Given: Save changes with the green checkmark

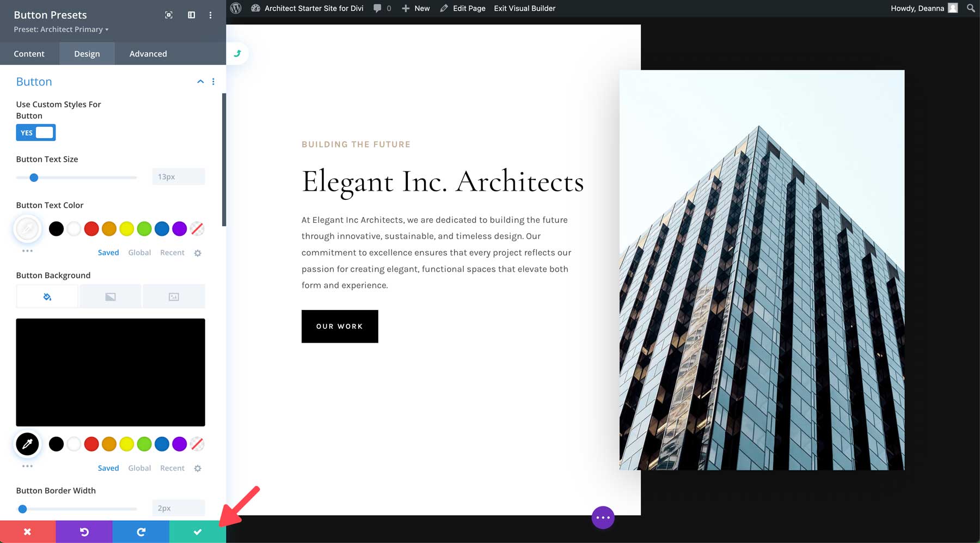Looking at the screenshot, I should click(197, 532).
